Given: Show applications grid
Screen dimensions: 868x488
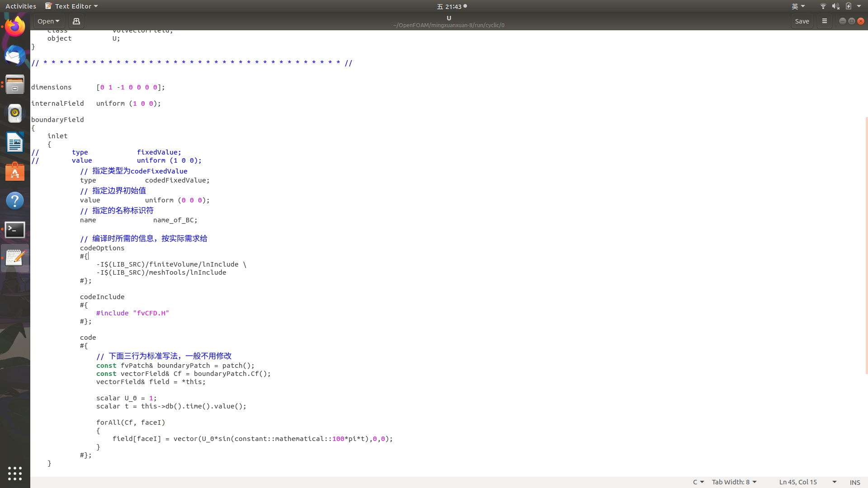Looking at the screenshot, I should point(15,473).
